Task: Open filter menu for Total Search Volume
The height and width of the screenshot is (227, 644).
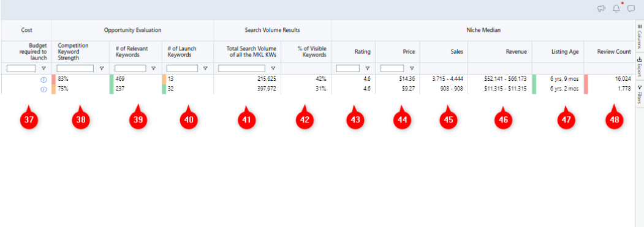Action: [x=273, y=69]
